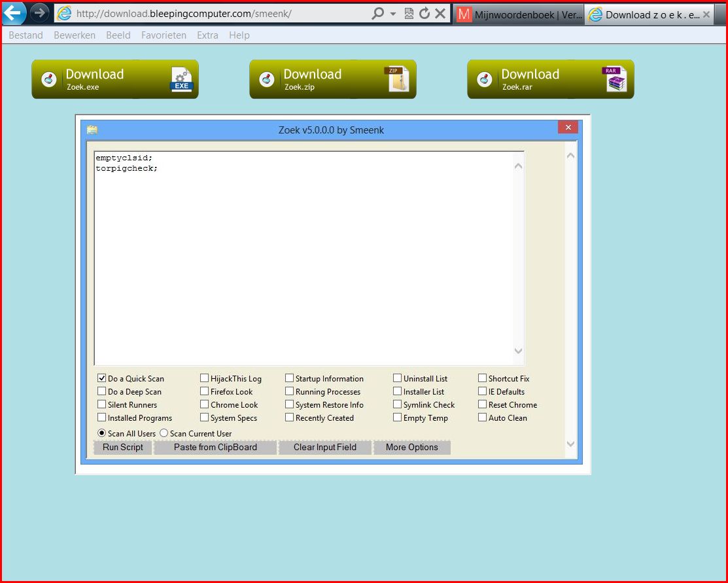This screenshot has width=728, height=583.
Task: Uncheck Do a Quick Scan
Action: click(101, 378)
